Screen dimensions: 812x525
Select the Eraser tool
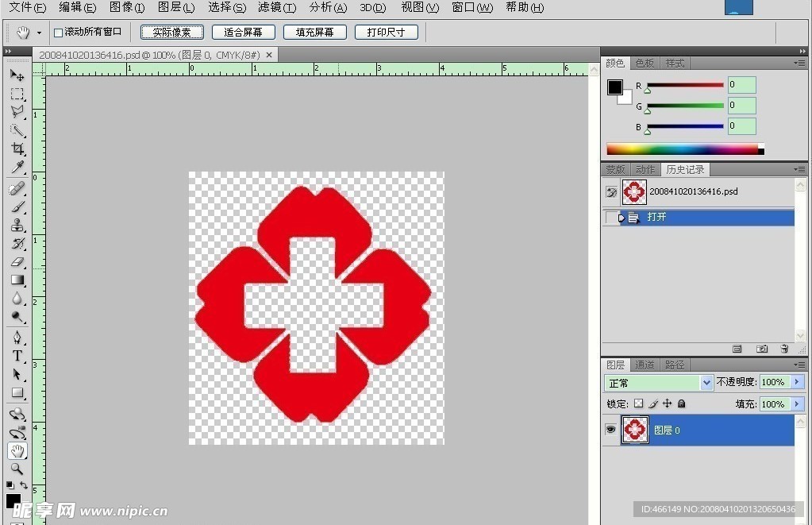tap(17, 262)
